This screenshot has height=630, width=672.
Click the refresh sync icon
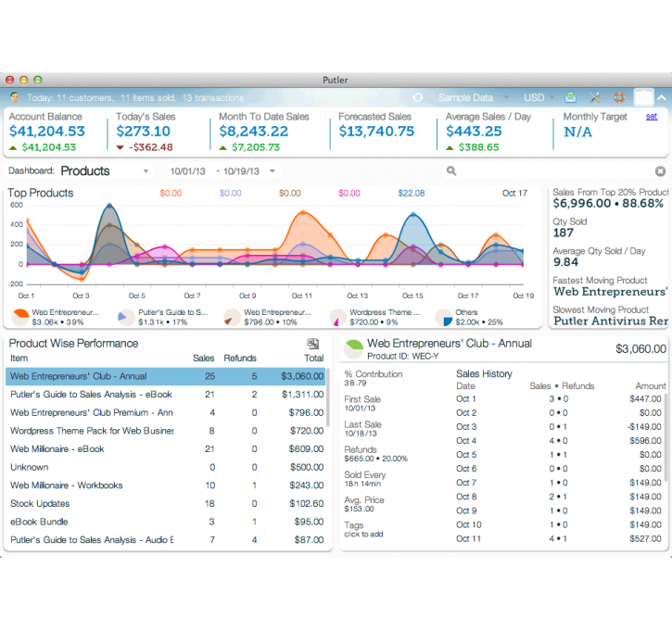point(417,97)
